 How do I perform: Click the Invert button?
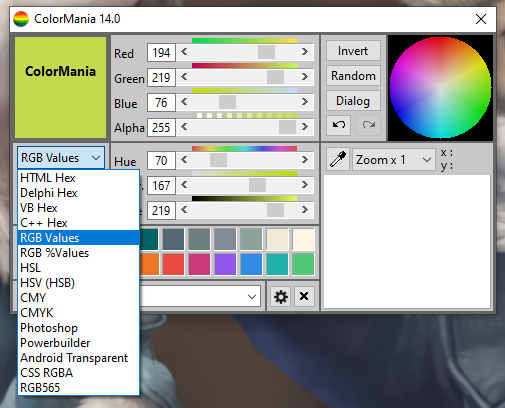pos(353,51)
